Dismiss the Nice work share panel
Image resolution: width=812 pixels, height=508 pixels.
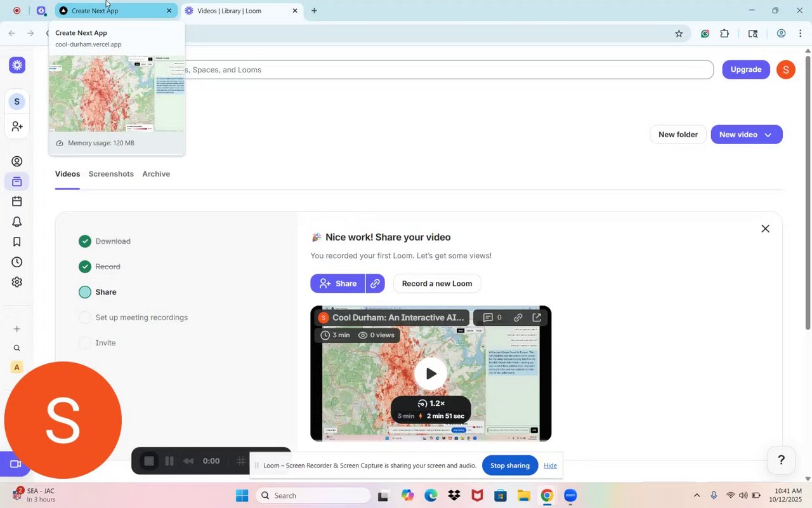pos(765,229)
